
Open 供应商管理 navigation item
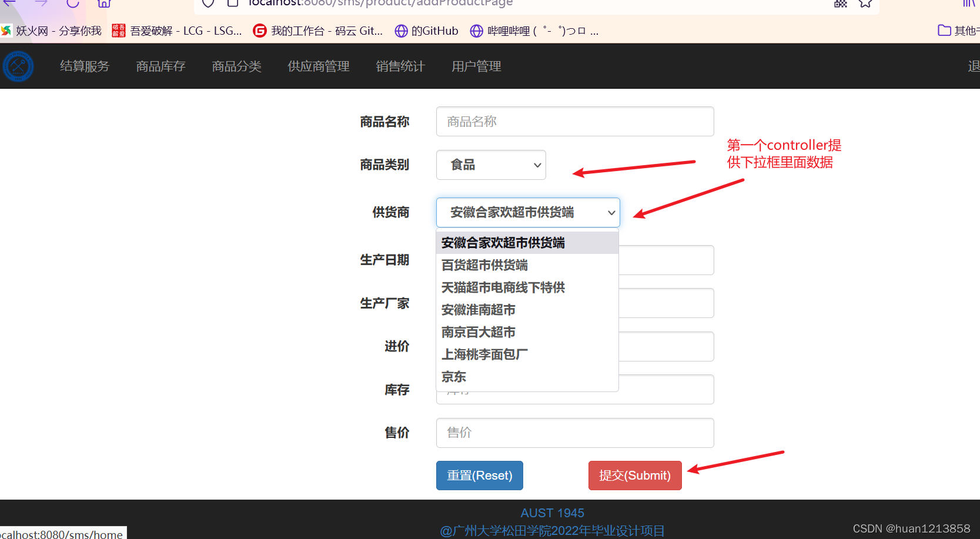tap(319, 66)
